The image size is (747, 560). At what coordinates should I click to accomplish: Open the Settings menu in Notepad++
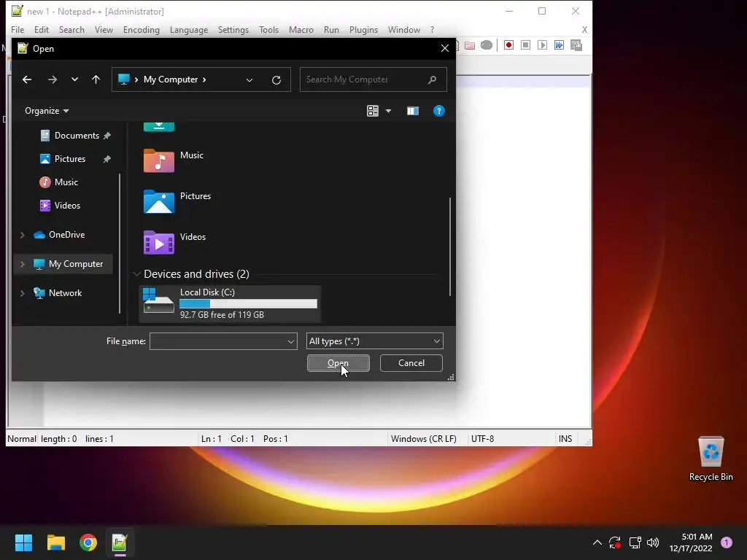[x=233, y=29]
